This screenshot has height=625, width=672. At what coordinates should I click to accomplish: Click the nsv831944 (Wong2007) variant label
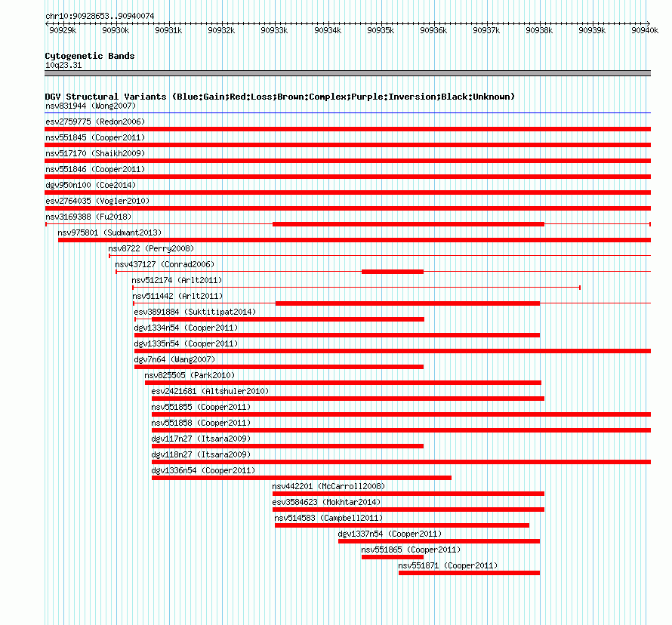click(x=91, y=106)
